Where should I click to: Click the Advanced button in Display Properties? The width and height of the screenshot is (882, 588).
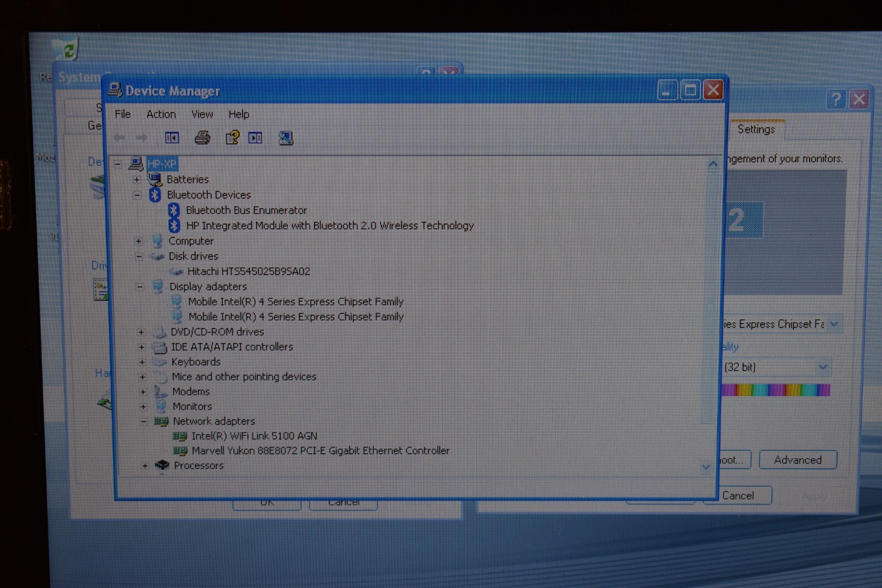[x=798, y=460]
